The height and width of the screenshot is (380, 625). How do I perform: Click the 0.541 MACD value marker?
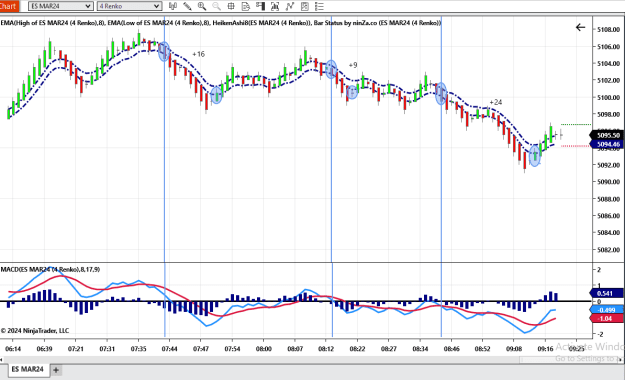[x=606, y=293]
